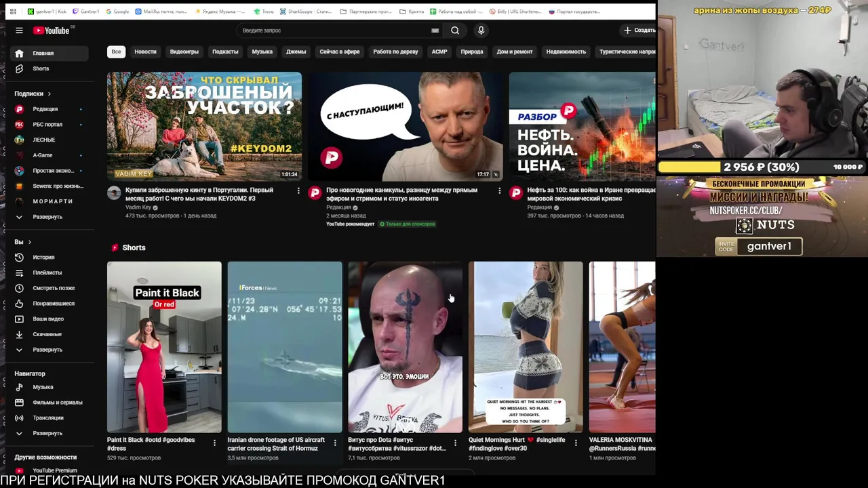This screenshot has height=488, width=868.
Task: Select the Дом и ремонт chip
Action: point(515,52)
